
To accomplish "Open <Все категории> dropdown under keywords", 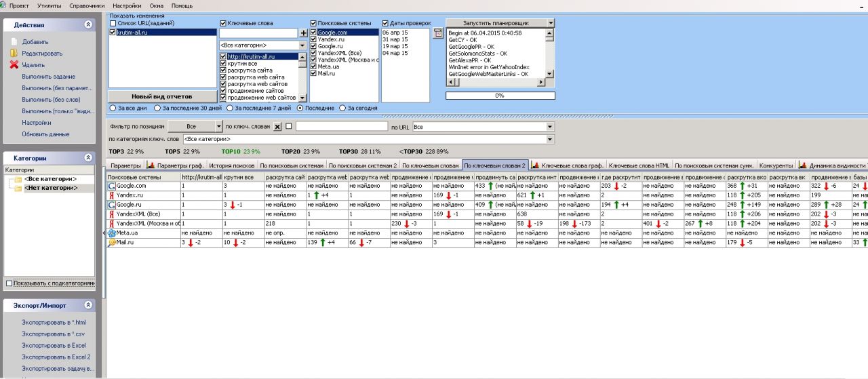I will pos(302,45).
